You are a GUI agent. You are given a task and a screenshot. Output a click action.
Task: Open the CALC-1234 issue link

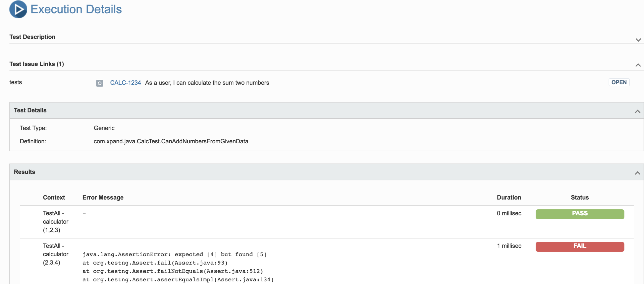coord(125,83)
